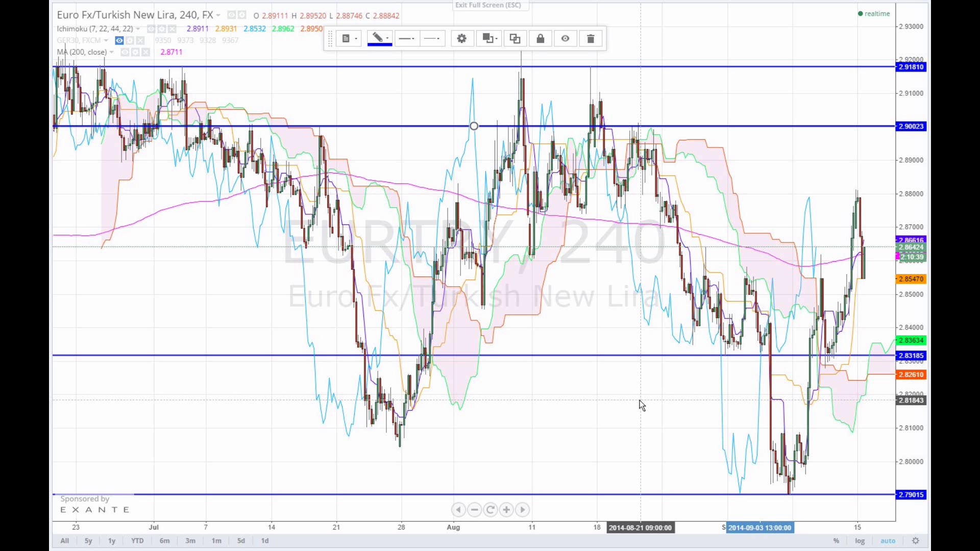Select the 6m time range

[164, 541]
